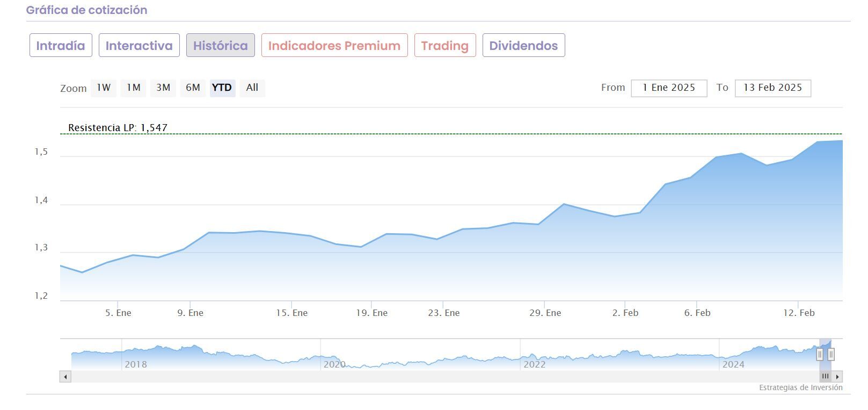Click the 1,3 price axis label
Image resolution: width=868 pixels, height=410 pixels.
41,248
